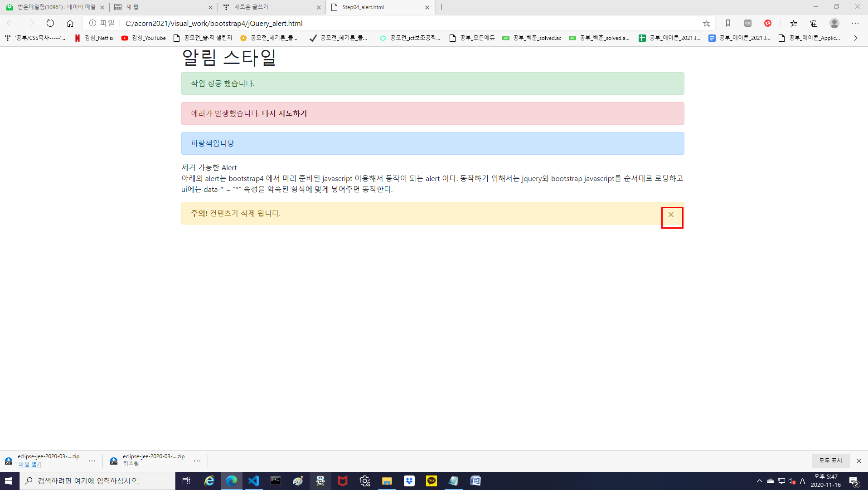This screenshot has width=868, height=490.
Task: Close the 새 탭 tab
Action: (210, 7)
